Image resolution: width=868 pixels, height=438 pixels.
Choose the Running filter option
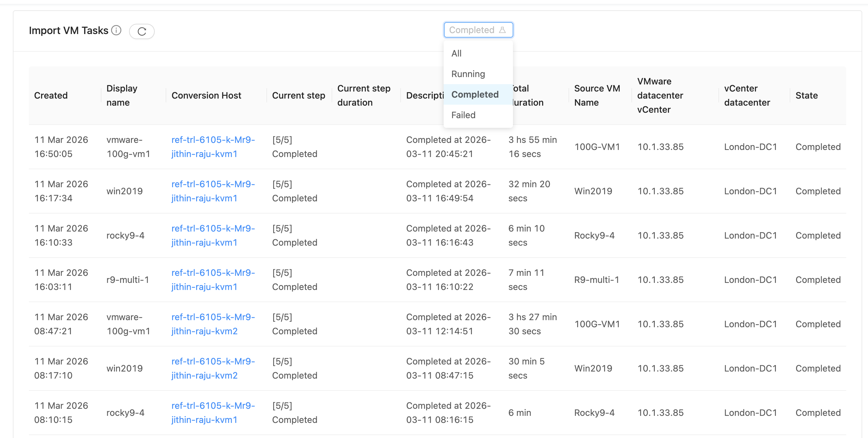click(x=468, y=74)
